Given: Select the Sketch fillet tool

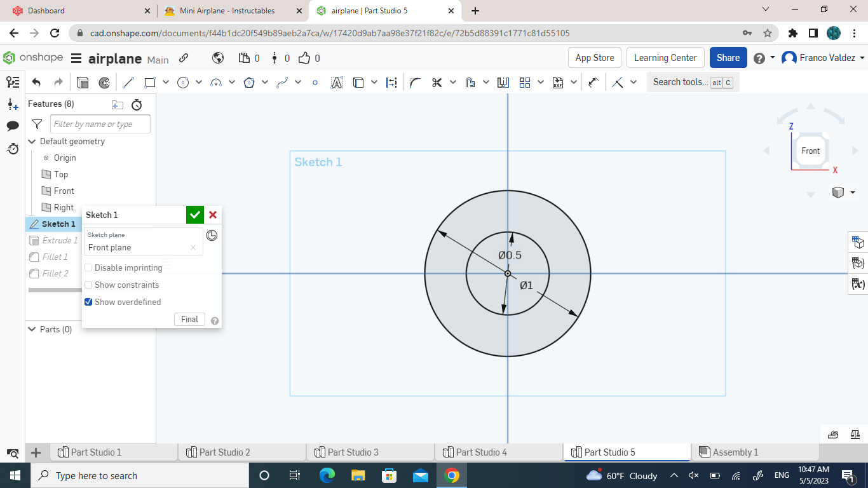Looking at the screenshot, I should (415, 82).
